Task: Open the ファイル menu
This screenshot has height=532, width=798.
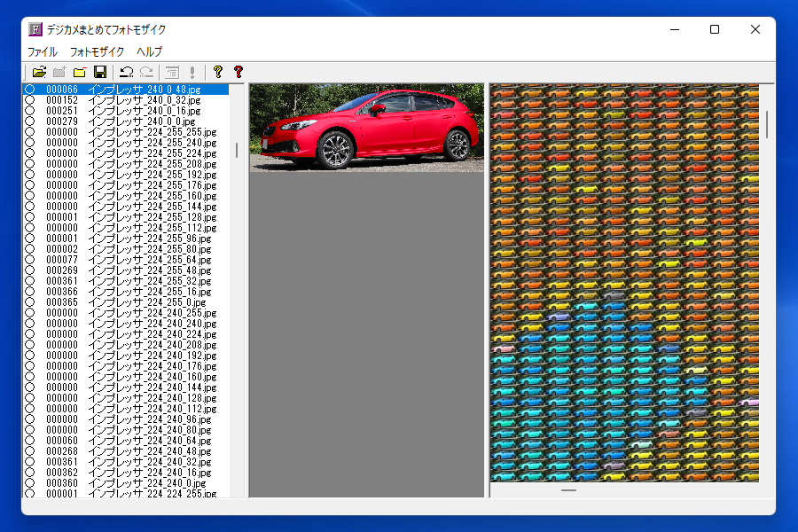Action: 43,52
